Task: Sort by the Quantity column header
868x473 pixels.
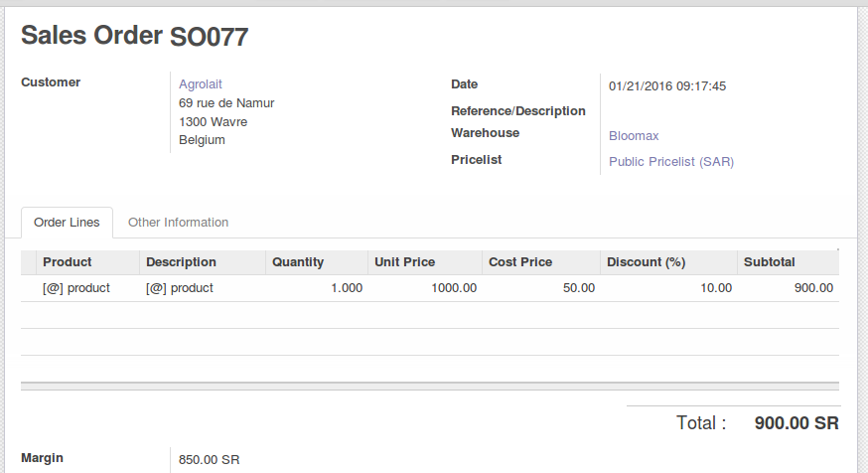Action: 317,262
